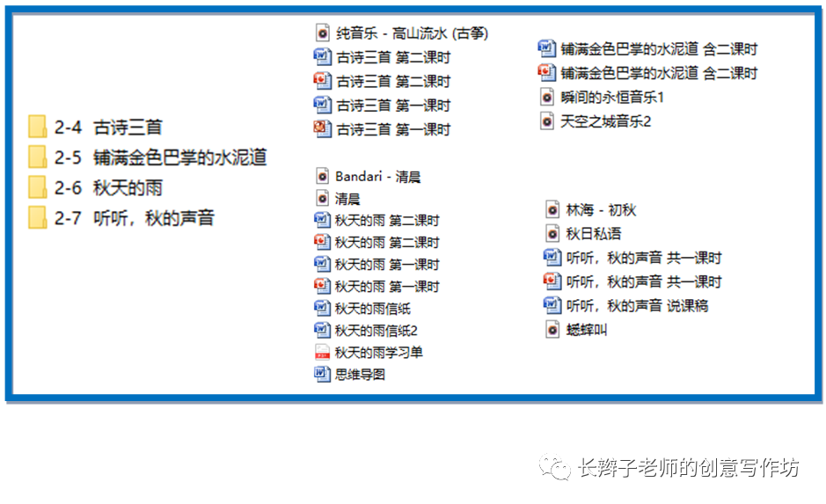Click Word icon of 秋天的雨 第二课时
The width and height of the screenshot is (826, 504).
click(x=322, y=220)
